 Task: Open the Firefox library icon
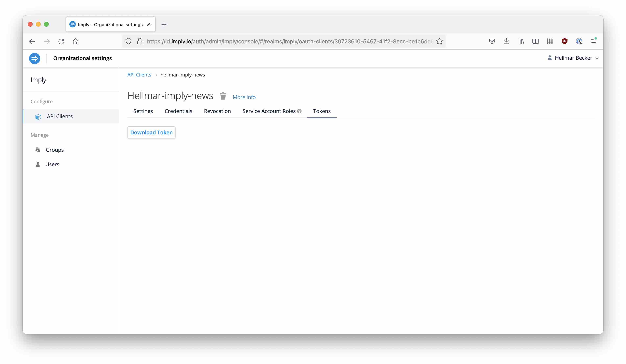521,41
